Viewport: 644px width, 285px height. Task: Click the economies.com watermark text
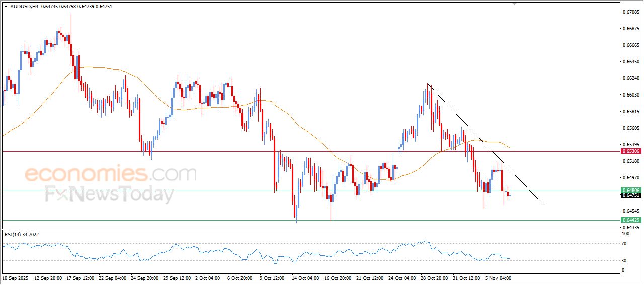pos(110,174)
